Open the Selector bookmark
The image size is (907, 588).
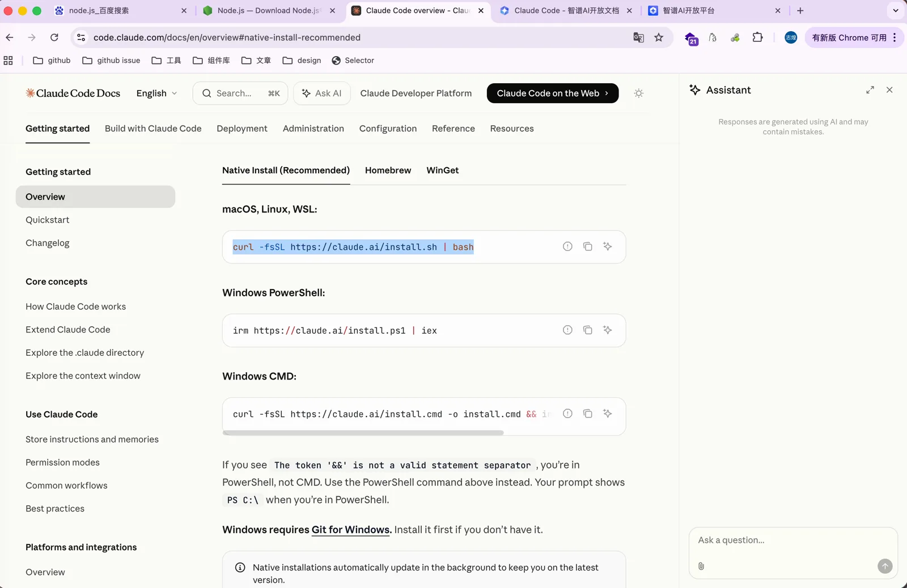tap(353, 61)
